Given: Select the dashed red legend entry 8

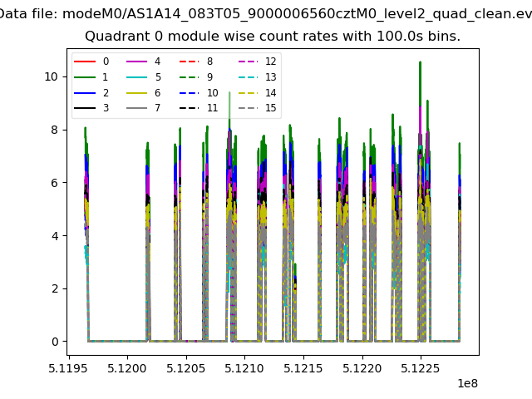Looking at the screenshot, I should [x=189, y=62].
